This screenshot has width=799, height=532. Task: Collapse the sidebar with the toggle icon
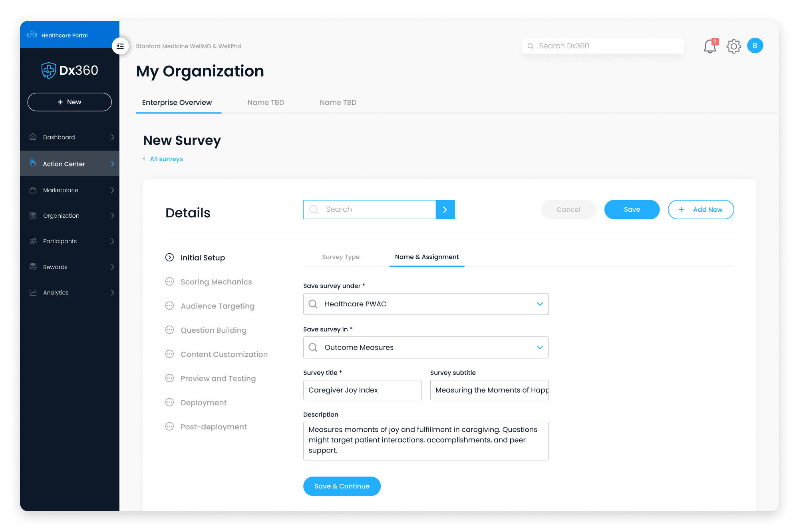(x=120, y=46)
